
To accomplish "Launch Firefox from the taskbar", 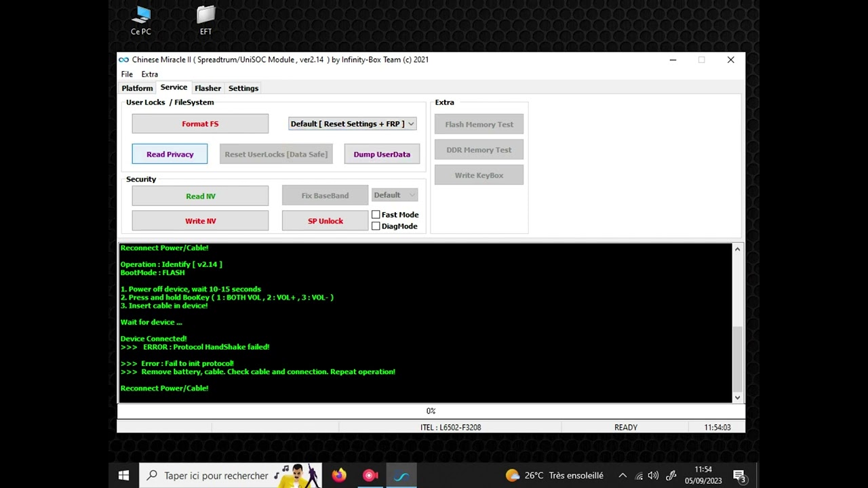I will (x=339, y=475).
